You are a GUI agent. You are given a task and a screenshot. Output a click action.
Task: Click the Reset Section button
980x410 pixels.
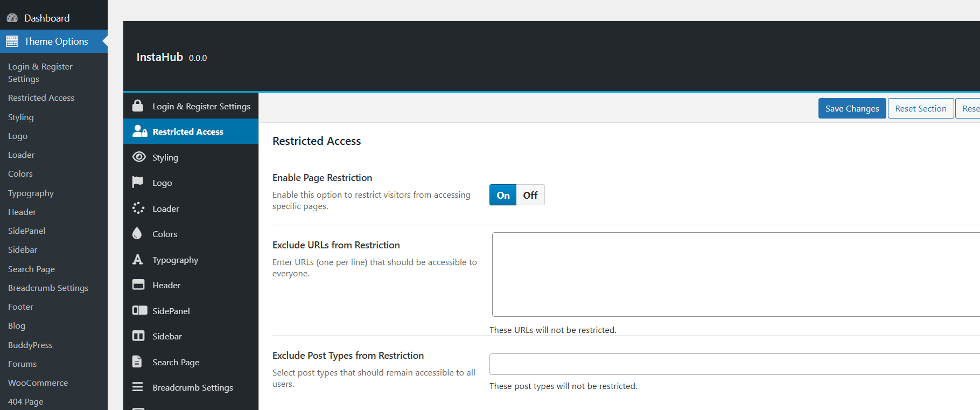click(x=920, y=108)
